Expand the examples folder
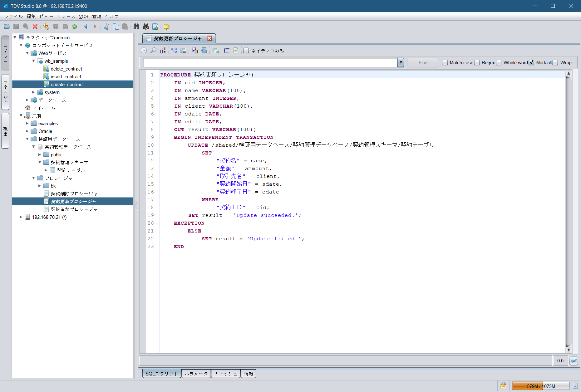 point(27,124)
